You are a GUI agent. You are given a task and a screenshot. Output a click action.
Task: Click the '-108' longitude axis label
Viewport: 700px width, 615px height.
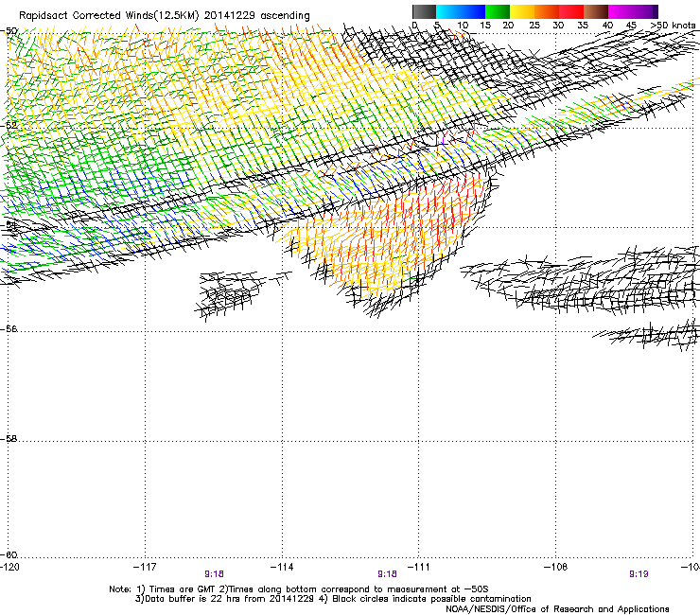coord(555,567)
